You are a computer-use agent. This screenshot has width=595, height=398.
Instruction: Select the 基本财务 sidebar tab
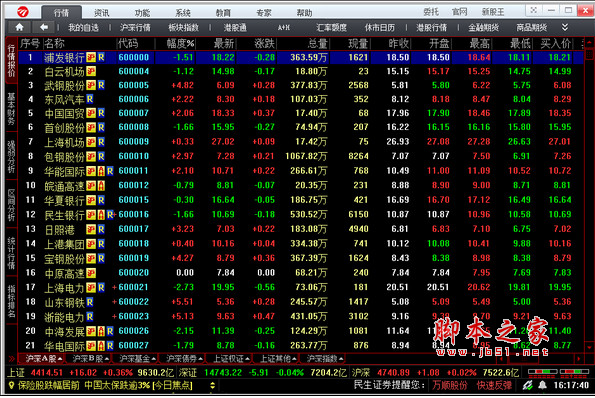coord(11,108)
